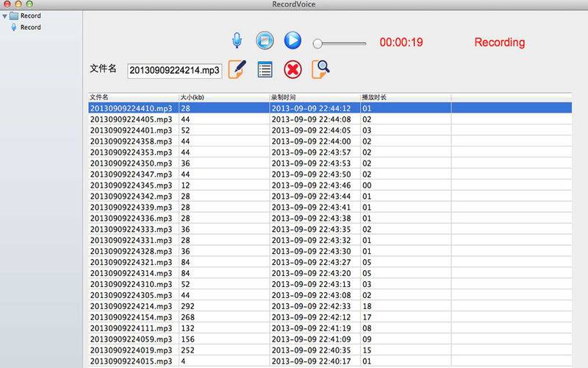Screen dimensions: 588x368
Task: Select row 20130909224314.mp3
Action: (330, 273)
